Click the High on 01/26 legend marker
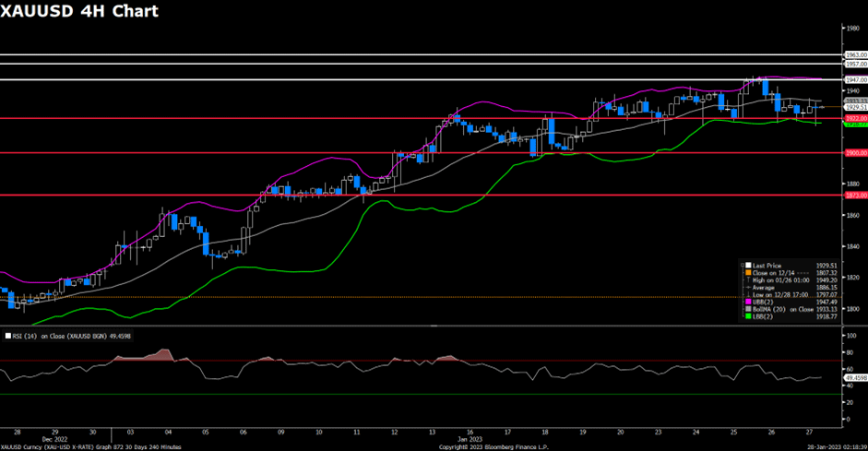 [x=746, y=279]
